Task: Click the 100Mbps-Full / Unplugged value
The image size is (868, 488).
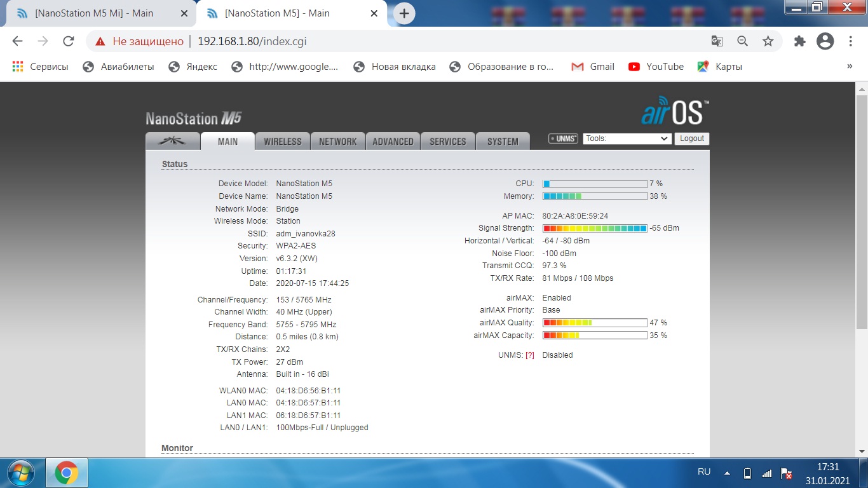Action: (x=322, y=428)
